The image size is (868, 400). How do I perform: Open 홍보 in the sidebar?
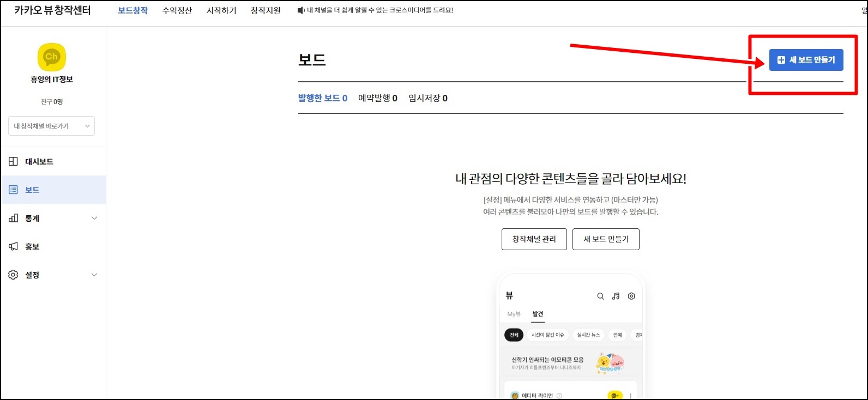click(x=53, y=246)
